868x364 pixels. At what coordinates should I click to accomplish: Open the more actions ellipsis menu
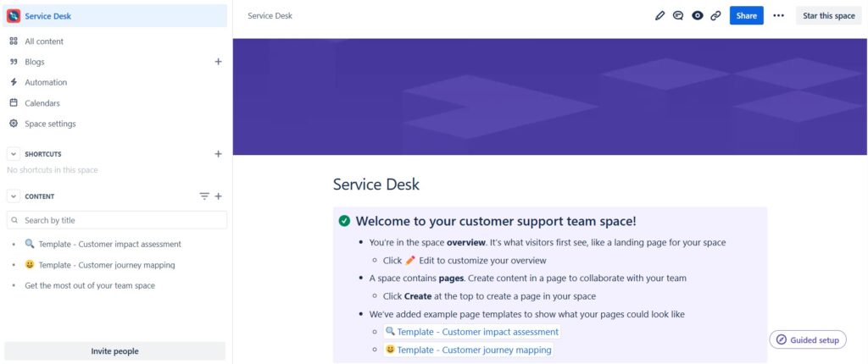pyautogui.click(x=778, y=15)
